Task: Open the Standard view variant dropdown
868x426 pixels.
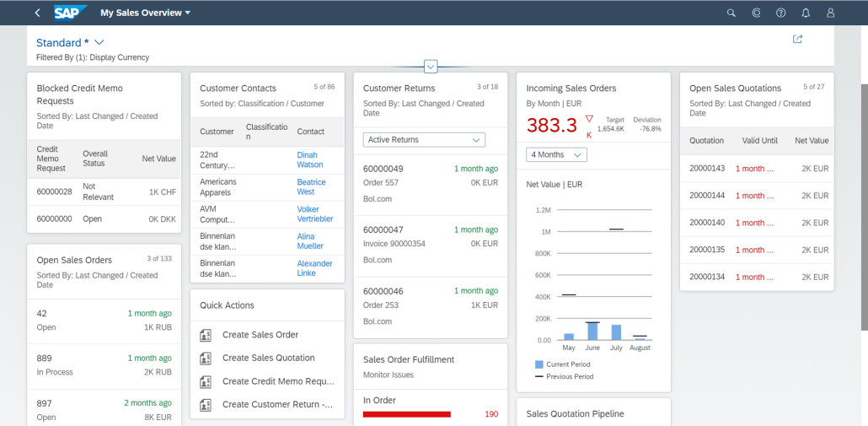Action: 99,43
